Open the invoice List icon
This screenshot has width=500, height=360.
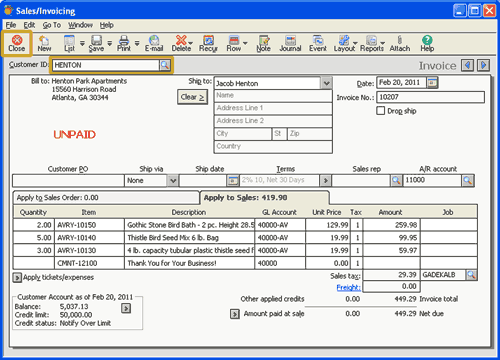(x=69, y=43)
